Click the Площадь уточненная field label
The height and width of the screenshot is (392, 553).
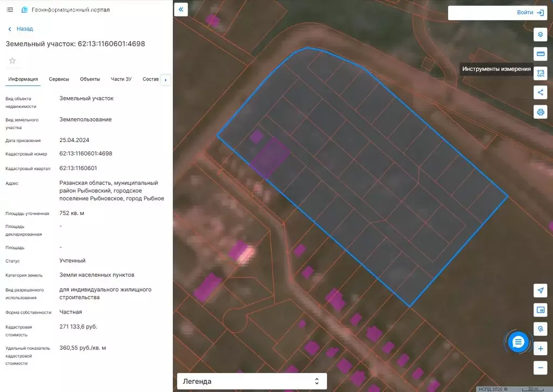point(27,214)
